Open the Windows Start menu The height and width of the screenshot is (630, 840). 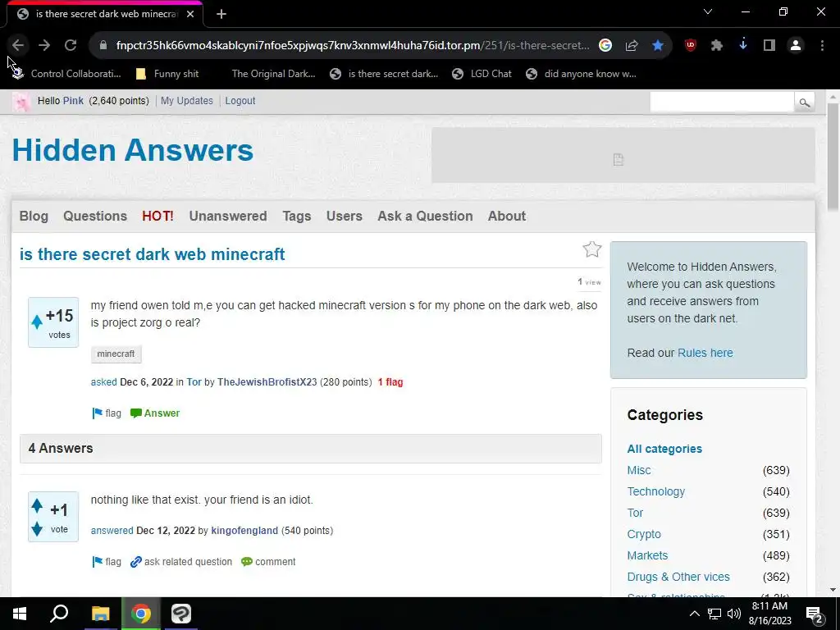coord(20,614)
